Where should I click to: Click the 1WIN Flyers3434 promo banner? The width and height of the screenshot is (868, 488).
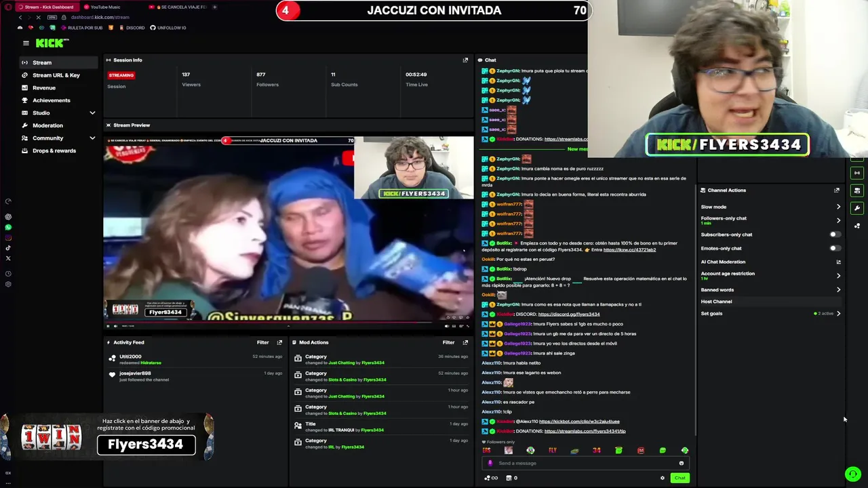point(108,438)
